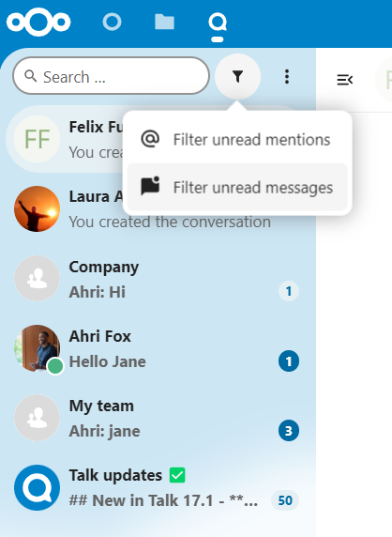
Task: Click the @ mention icon
Action: (150, 139)
